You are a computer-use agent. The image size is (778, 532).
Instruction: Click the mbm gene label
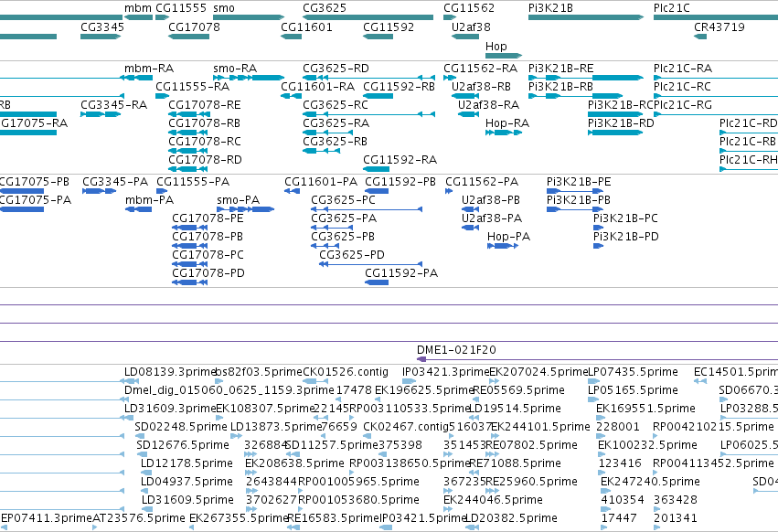138,8
